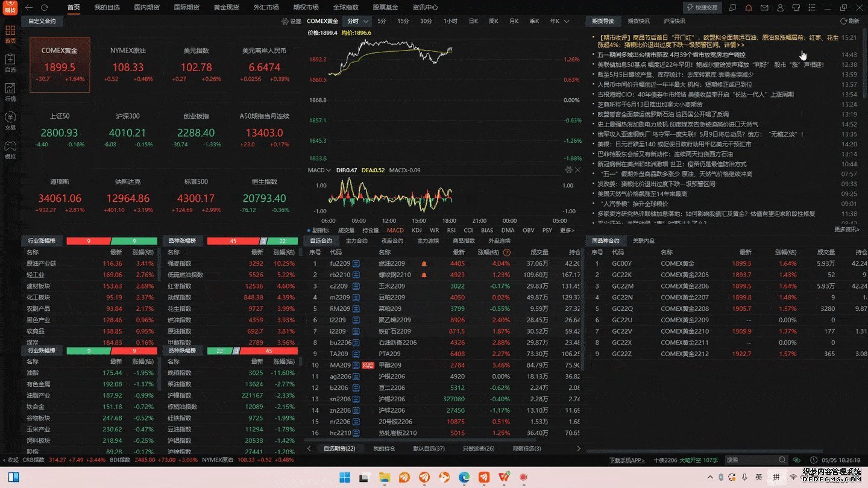Click the alert bell beside 燃油2209

pyautogui.click(x=424, y=264)
